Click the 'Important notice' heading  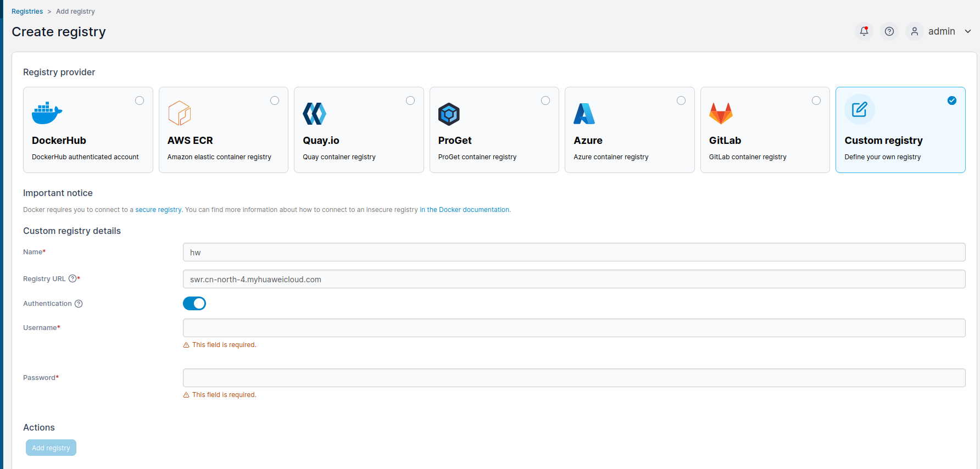58,193
